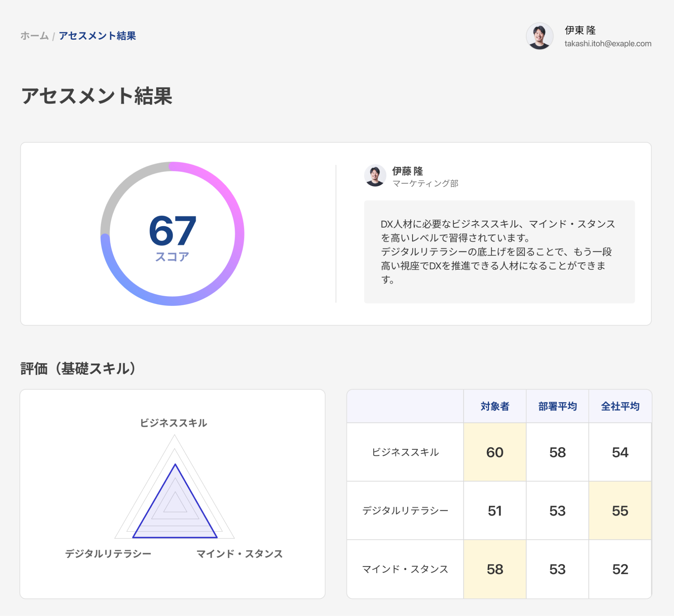
Task: Click the highlighted 55 company average cell
Action: point(620,511)
